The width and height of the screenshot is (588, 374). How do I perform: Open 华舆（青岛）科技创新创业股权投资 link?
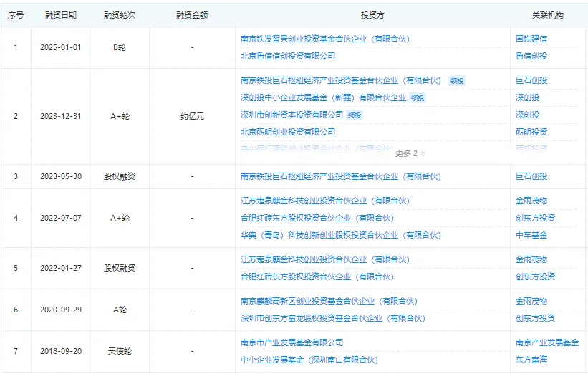(x=340, y=235)
